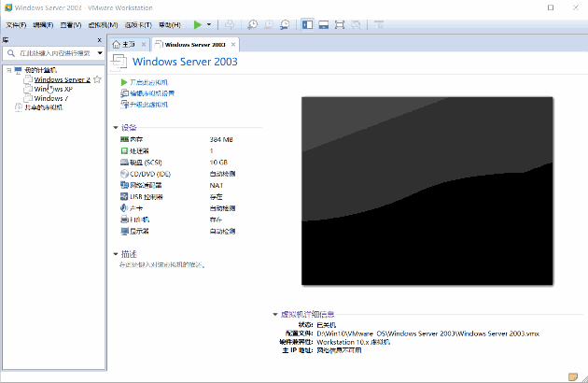Open the snapshot manager toolbar icon
This screenshot has height=383, width=588.
(x=285, y=25)
